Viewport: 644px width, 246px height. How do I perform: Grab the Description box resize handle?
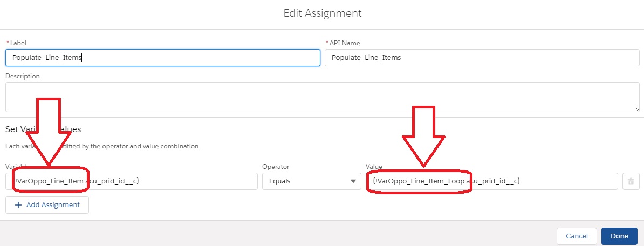click(x=636, y=108)
